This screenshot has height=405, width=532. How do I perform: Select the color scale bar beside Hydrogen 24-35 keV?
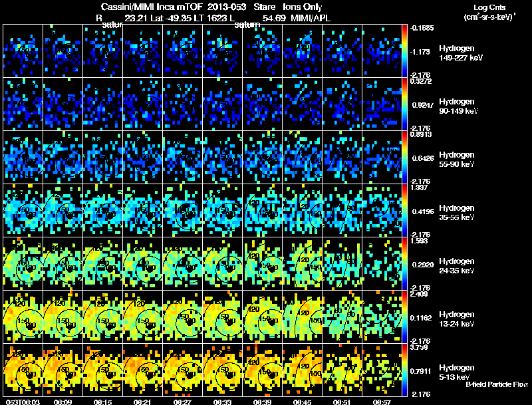click(404, 264)
